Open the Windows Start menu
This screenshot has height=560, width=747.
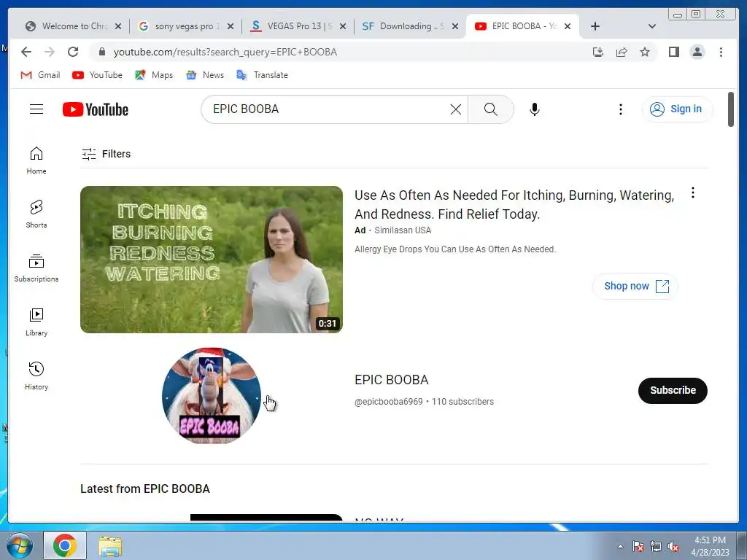[x=19, y=546]
